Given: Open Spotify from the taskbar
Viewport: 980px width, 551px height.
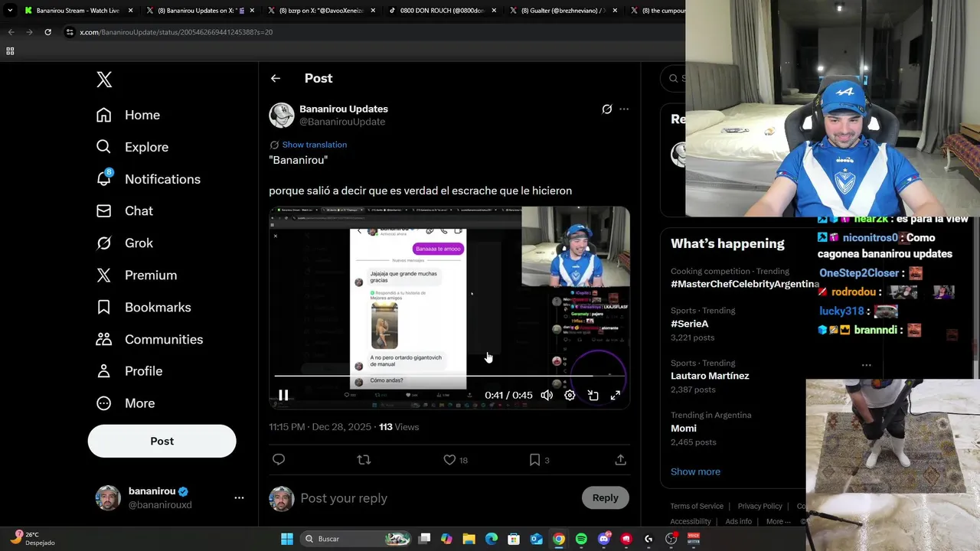Looking at the screenshot, I should click(x=581, y=539).
